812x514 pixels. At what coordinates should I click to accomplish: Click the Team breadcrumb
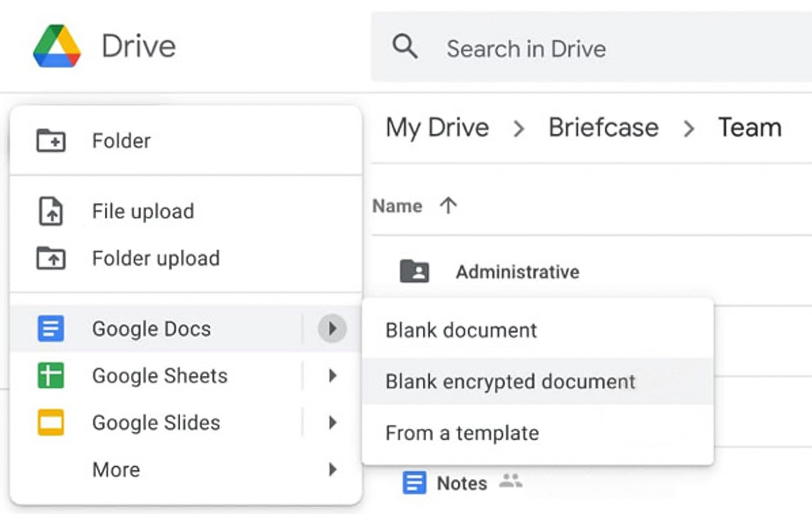point(750,128)
